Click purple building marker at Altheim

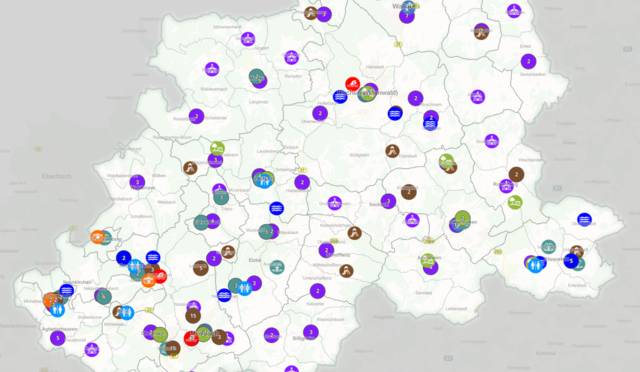click(478, 97)
